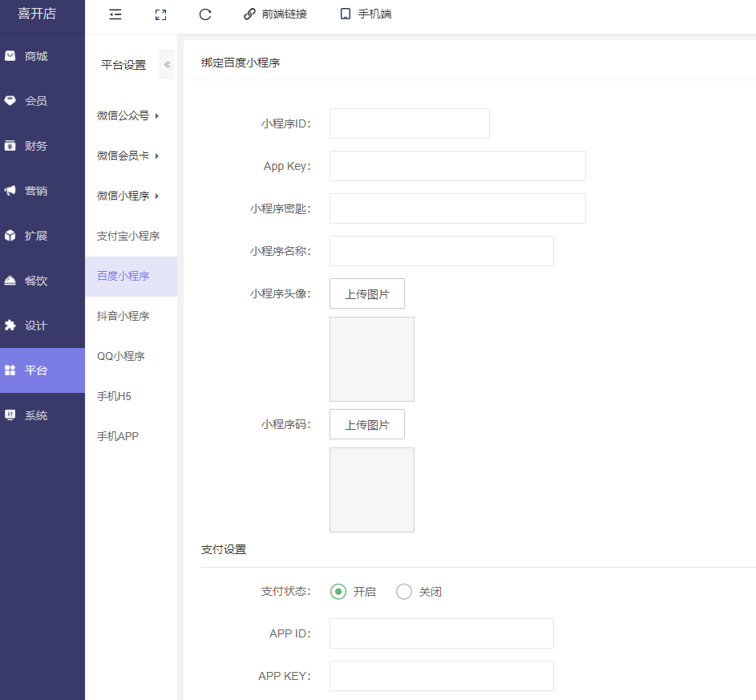Expand the 微信小程序 submenu arrow

point(156,196)
